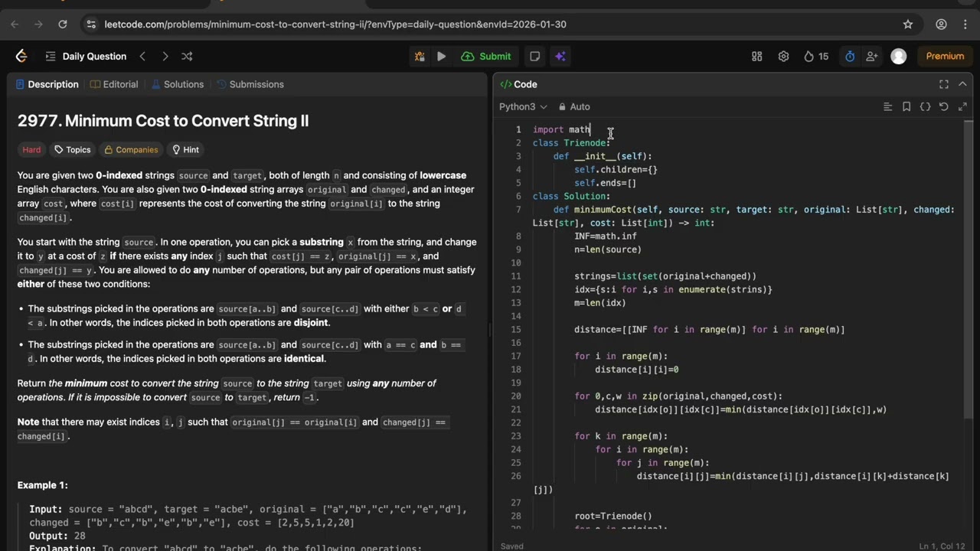Click the site info icon in address bar
980x551 pixels.
coord(91,24)
